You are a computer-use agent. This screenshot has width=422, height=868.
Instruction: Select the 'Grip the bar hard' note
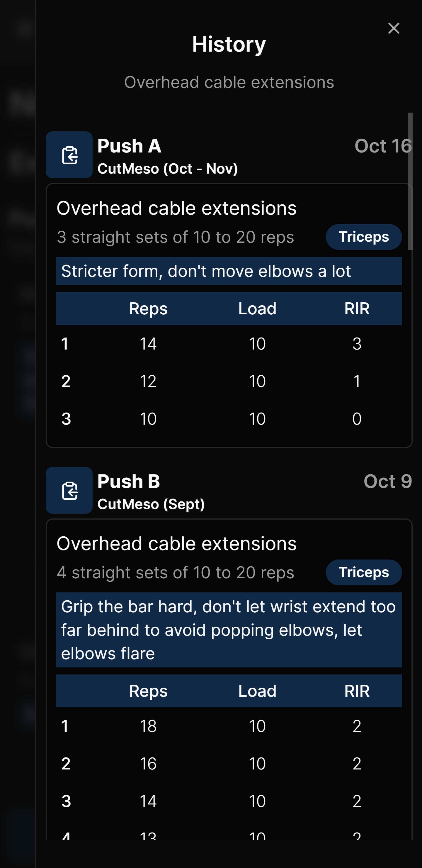pos(229,629)
